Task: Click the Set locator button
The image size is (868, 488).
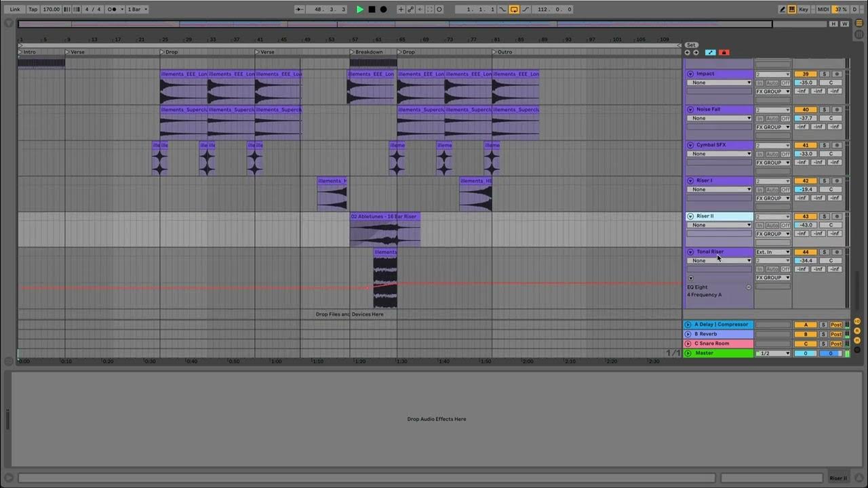Action: coord(691,45)
